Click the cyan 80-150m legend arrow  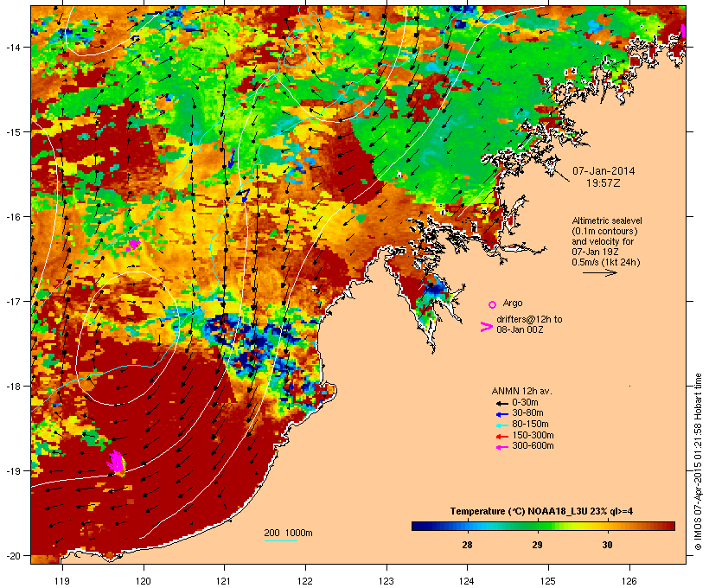pyautogui.click(x=502, y=425)
